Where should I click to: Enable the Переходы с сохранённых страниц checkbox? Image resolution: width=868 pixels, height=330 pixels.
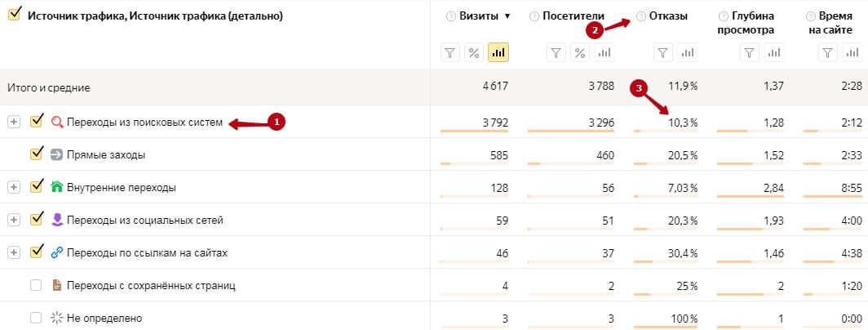coord(36,285)
